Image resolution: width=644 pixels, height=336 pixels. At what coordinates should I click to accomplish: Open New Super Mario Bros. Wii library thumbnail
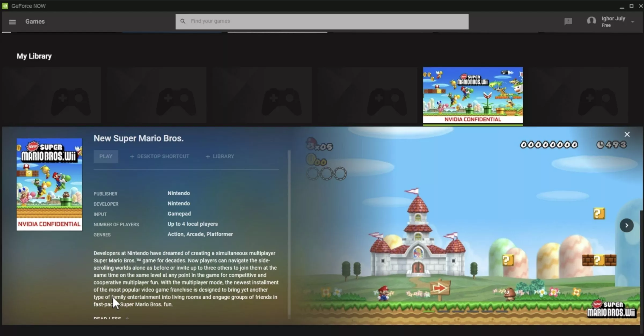click(x=473, y=96)
